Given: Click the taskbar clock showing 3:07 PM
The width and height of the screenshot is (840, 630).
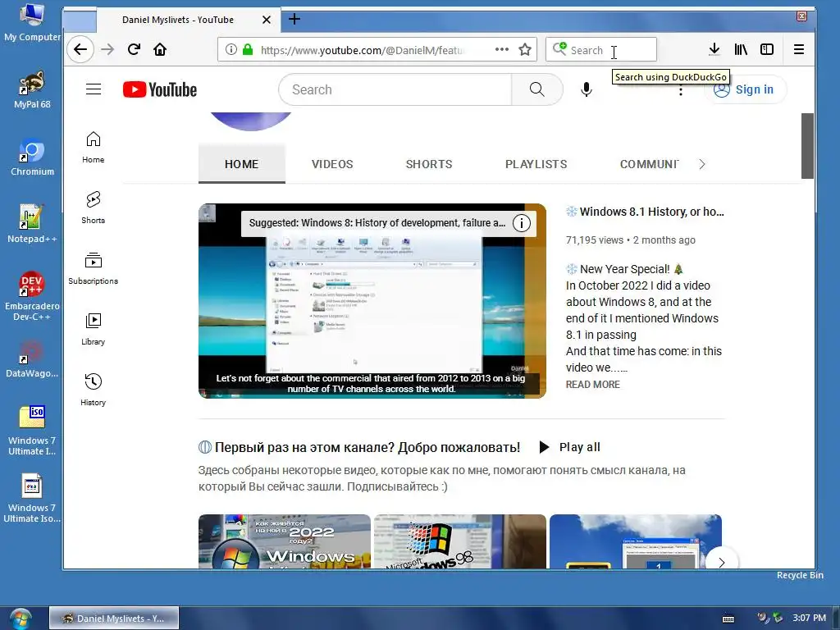Looking at the screenshot, I should (x=809, y=618).
